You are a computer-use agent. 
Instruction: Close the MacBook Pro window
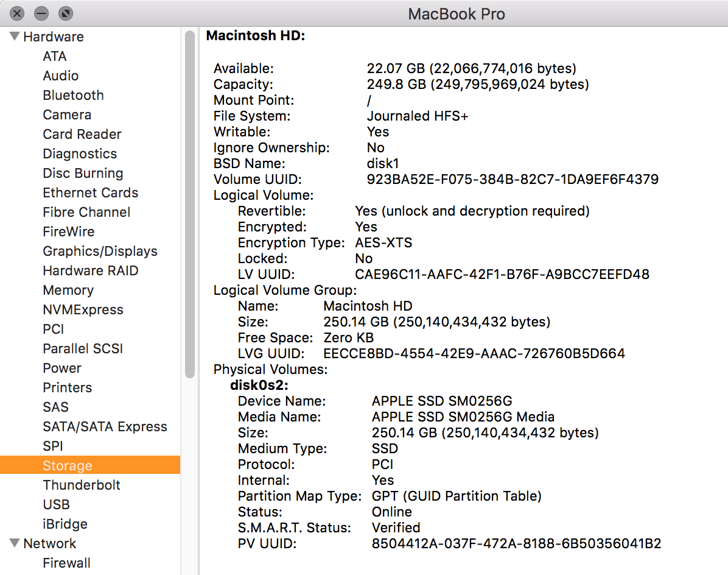click(x=18, y=13)
